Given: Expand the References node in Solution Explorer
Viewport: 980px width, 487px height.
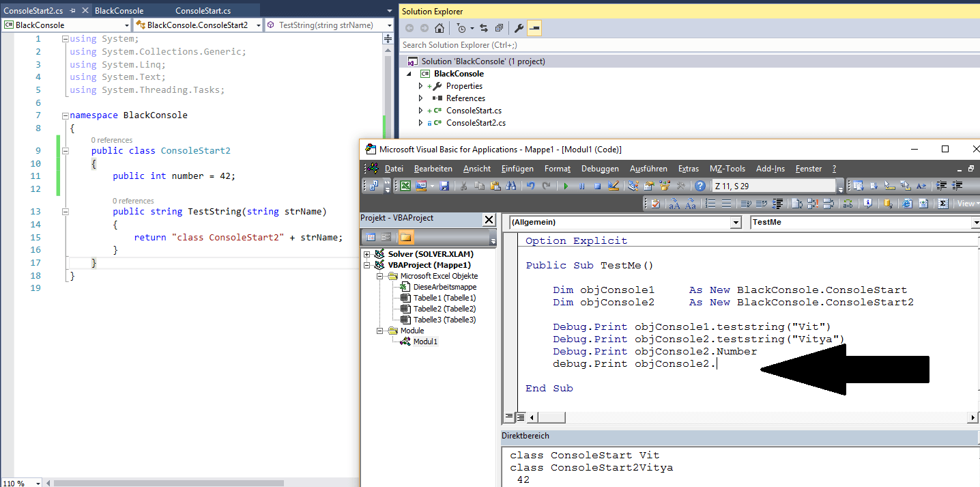Looking at the screenshot, I should [421, 98].
